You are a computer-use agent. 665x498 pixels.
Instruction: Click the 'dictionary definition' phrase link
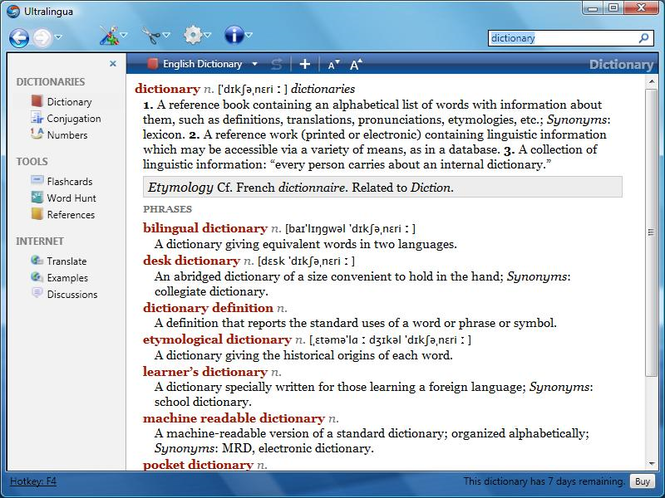[x=208, y=308]
